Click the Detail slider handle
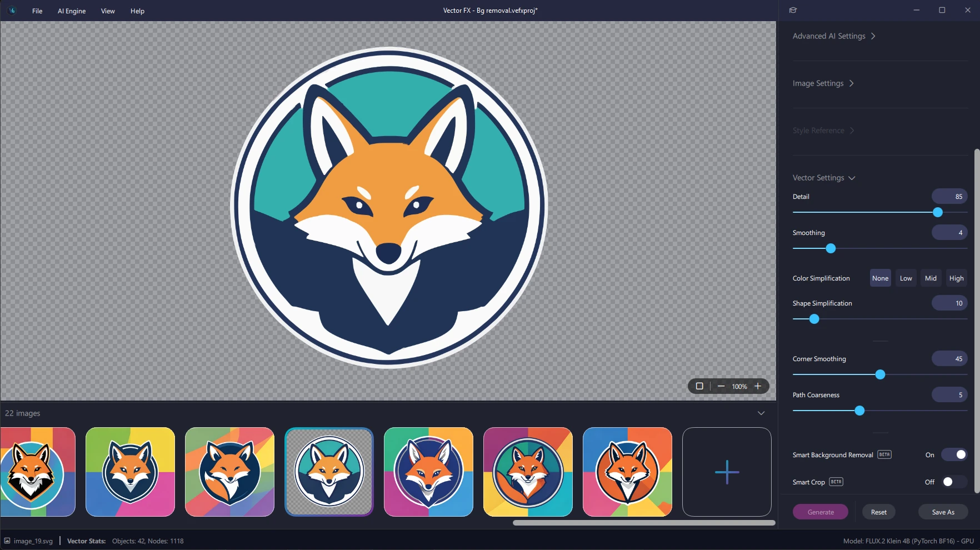Viewport: 980px width, 550px height. tap(938, 212)
